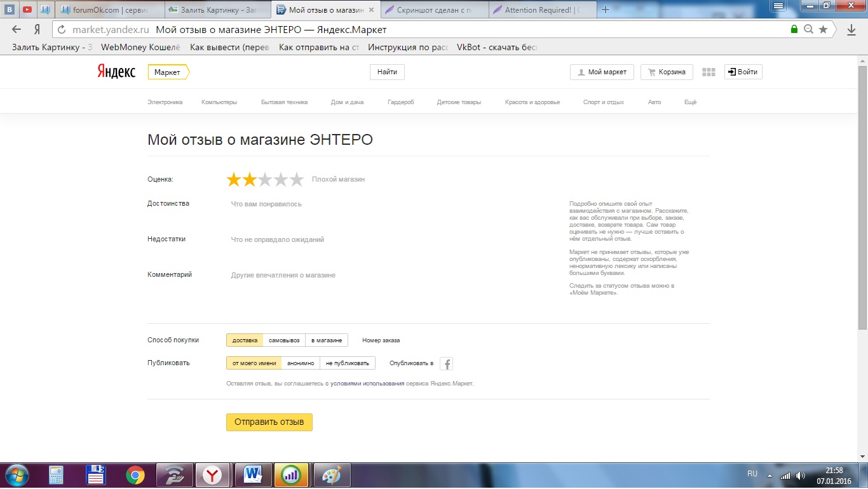Go back with the browser back arrow
Viewport: 868px width, 489px height.
[17, 30]
